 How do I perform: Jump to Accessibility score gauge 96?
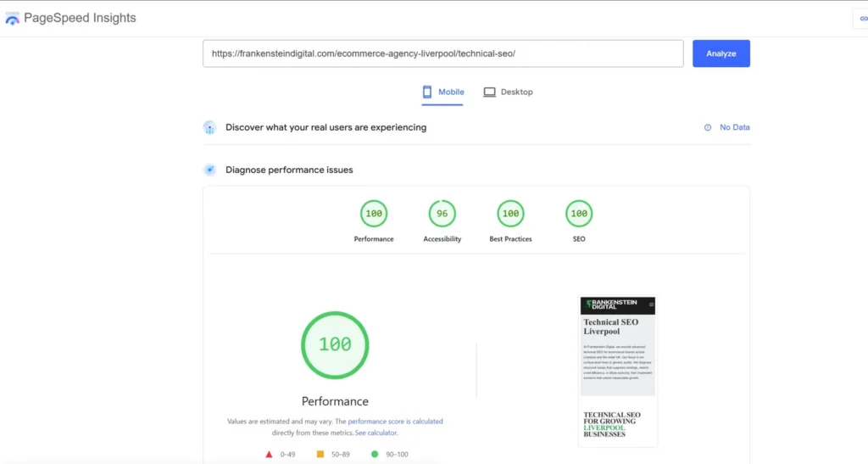442,214
